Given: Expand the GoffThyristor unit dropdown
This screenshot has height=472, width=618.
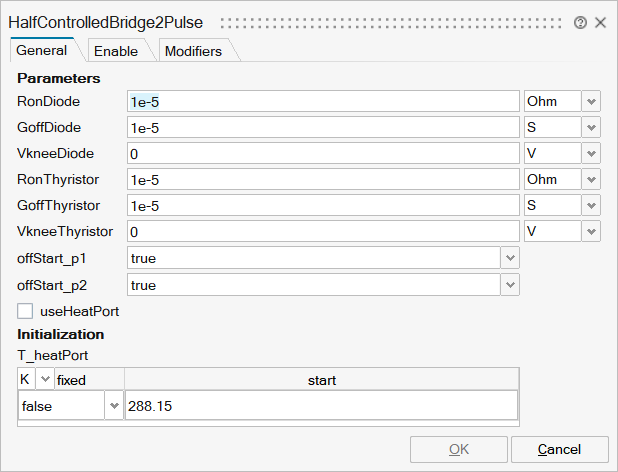Looking at the screenshot, I should pyautogui.click(x=591, y=205).
